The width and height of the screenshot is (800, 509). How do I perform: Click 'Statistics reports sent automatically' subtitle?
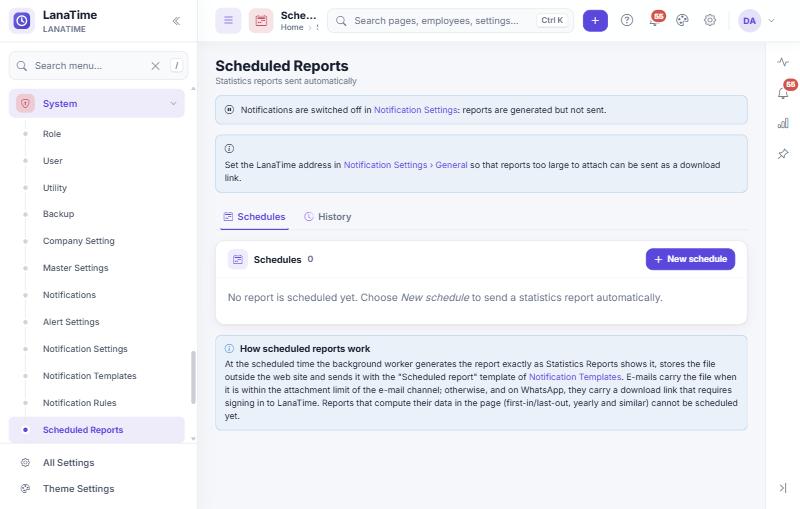[286, 81]
